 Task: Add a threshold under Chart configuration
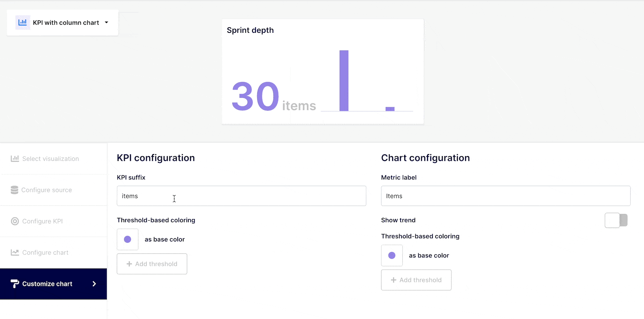pyautogui.click(x=416, y=280)
